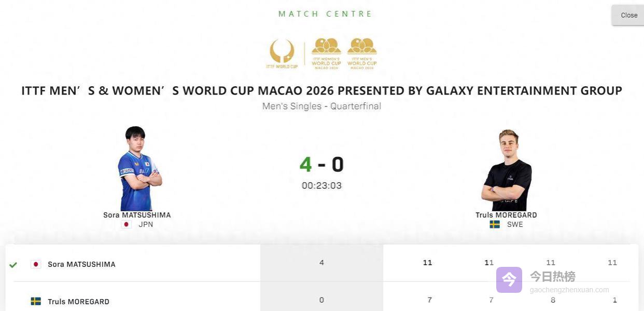Click the Sora MATSUSHIMA name under photo
The height and width of the screenshot is (311, 644).
pyautogui.click(x=137, y=215)
